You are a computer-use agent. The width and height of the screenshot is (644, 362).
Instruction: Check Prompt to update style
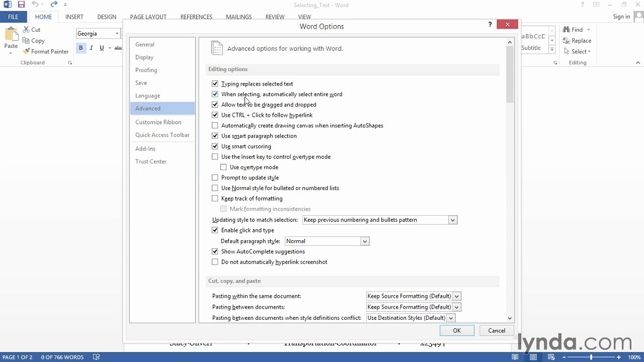215,177
